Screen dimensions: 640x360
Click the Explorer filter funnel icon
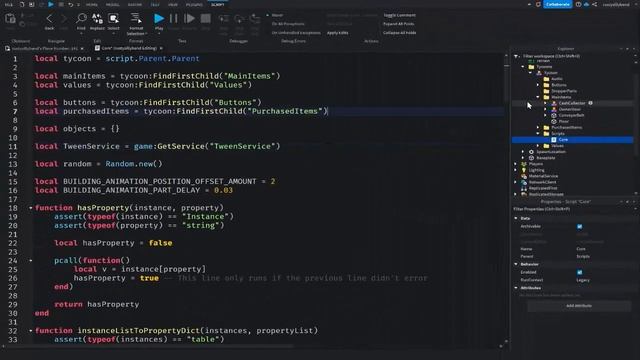pos(517,56)
